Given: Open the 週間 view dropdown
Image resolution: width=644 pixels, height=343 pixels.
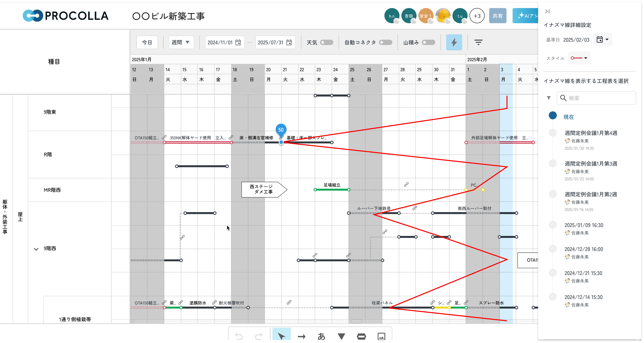Looking at the screenshot, I should [x=181, y=42].
